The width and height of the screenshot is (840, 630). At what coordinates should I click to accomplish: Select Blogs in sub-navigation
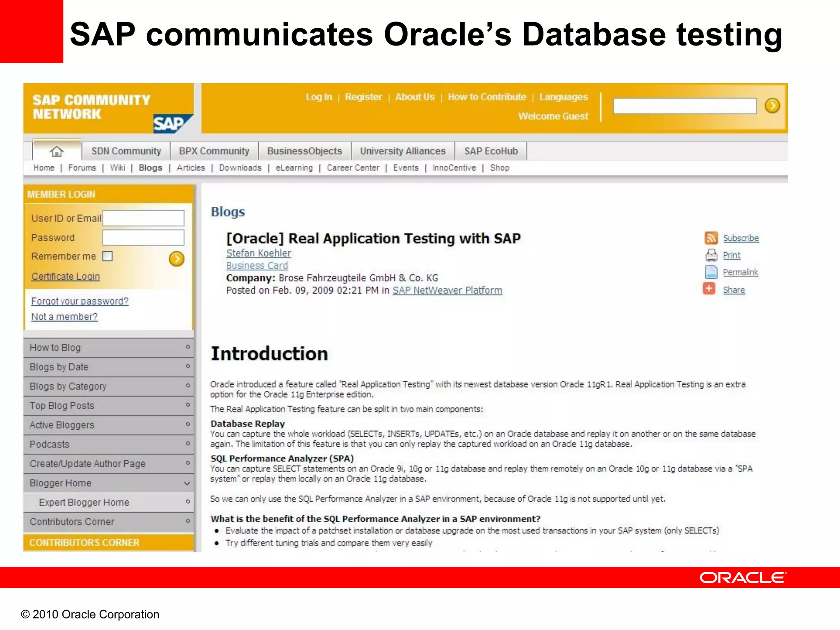click(151, 168)
